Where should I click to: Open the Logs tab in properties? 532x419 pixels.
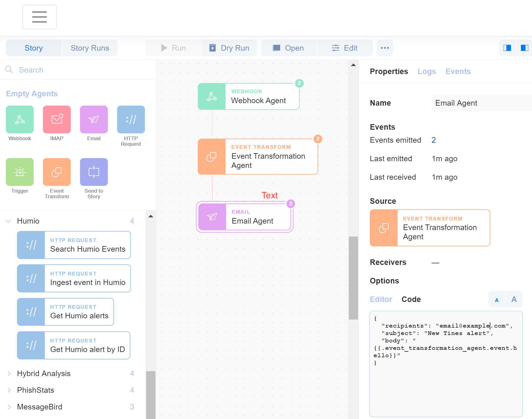click(x=427, y=72)
